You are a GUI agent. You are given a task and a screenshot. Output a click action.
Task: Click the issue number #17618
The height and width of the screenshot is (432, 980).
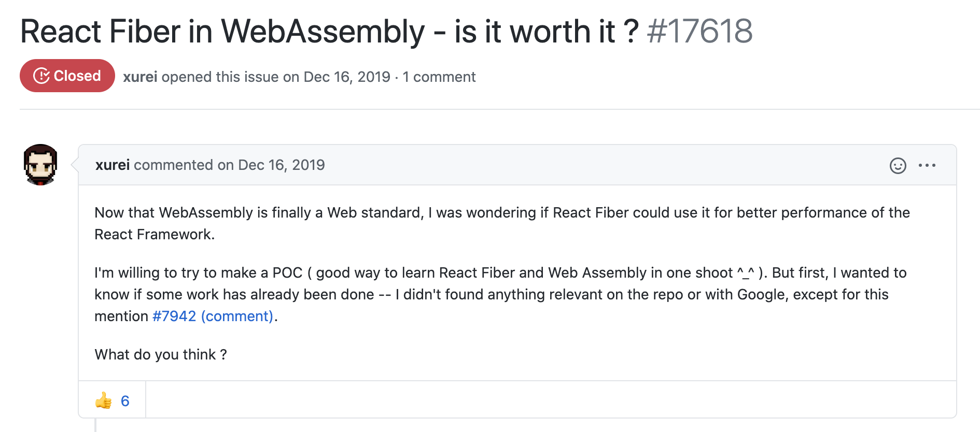[x=699, y=31]
